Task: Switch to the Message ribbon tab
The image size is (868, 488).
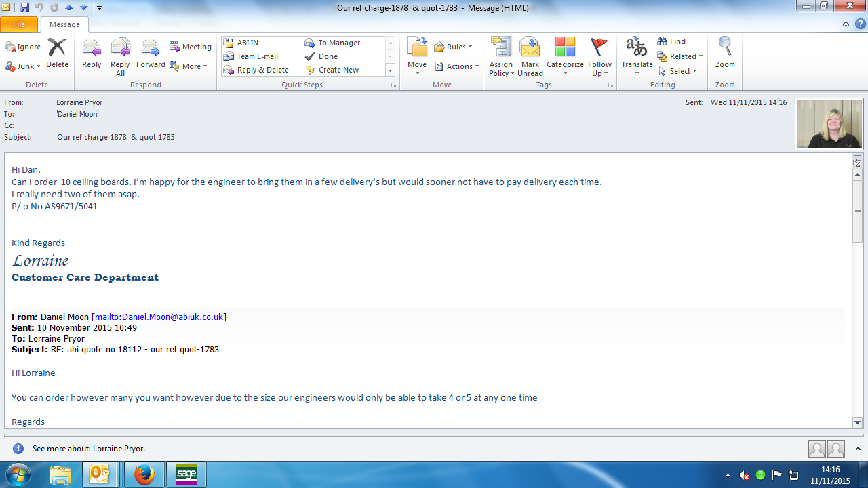Action: (x=65, y=24)
